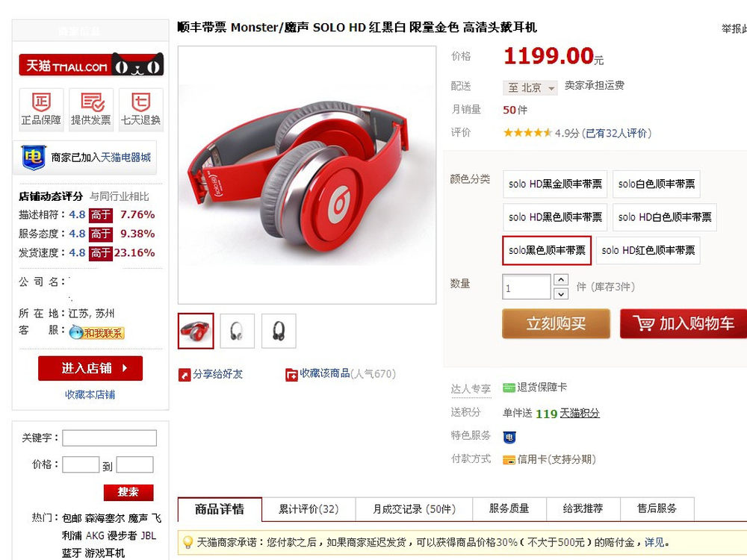Click the 七天退换 return icon
The height and width of the screenshot is (560, 747).
[x=141, y=102]
